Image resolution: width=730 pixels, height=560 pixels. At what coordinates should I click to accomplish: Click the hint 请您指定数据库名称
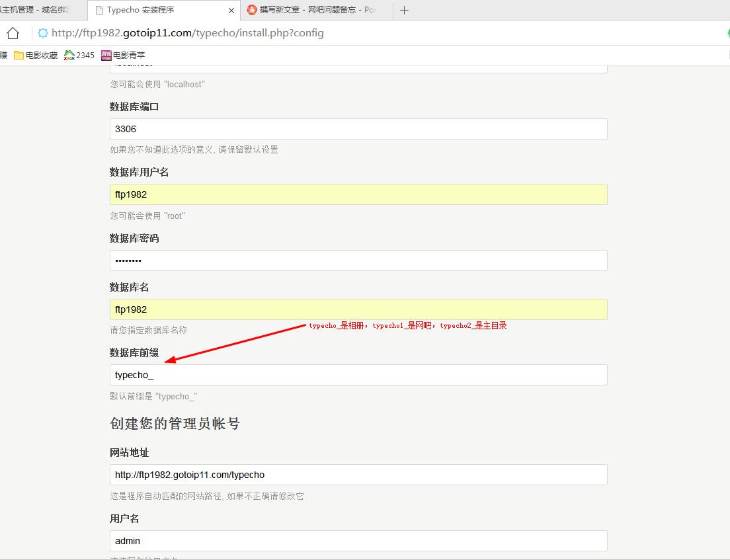click(149, 331)
